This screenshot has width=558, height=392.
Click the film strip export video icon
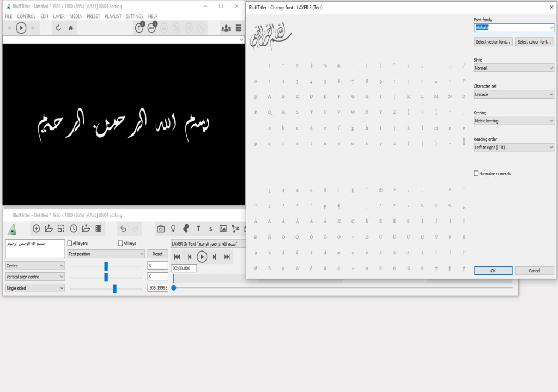tap(99, 229)
